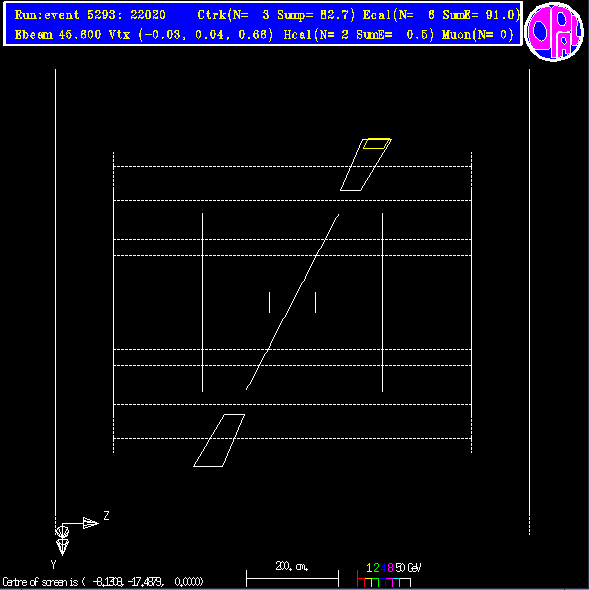This screenshot has height=590, width=589.
Task: Select the yellow energy cluster box
Action: point(376,143)
